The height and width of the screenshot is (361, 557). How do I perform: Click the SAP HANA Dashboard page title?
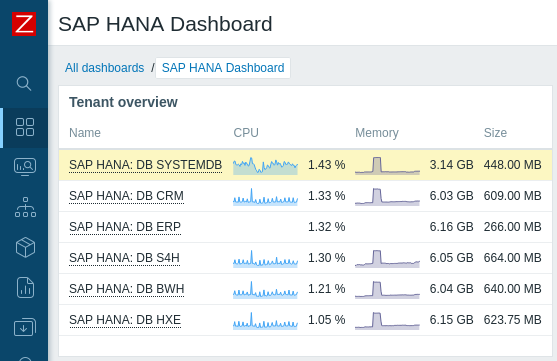(x=165, y=24)
